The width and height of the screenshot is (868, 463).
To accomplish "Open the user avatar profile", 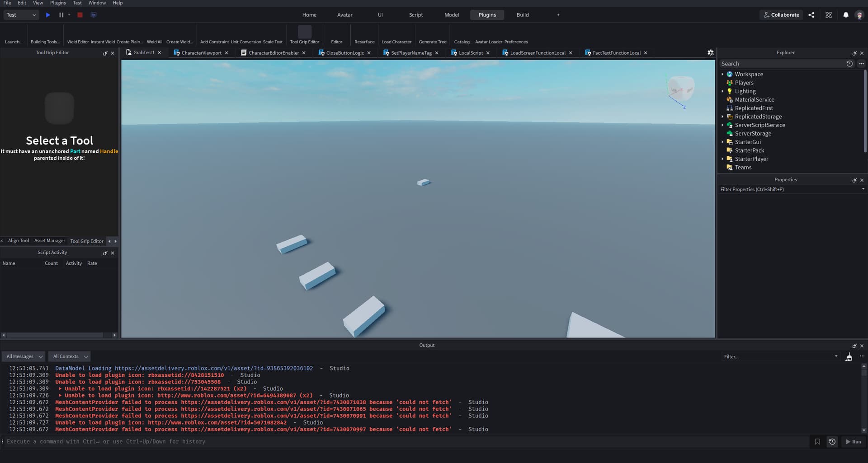I will tap(859, 15).
